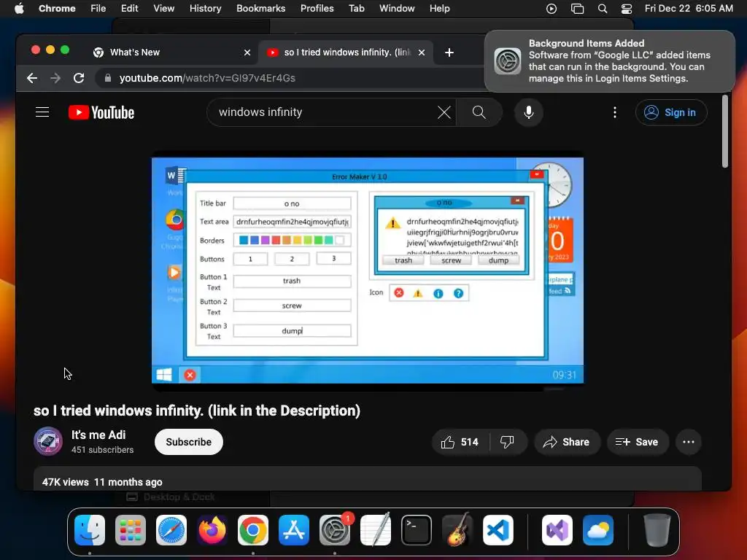Viewport: 747px width, 560px height.
Task: Open the screen mirroring menu bar icon
Action: coord(578,9)
